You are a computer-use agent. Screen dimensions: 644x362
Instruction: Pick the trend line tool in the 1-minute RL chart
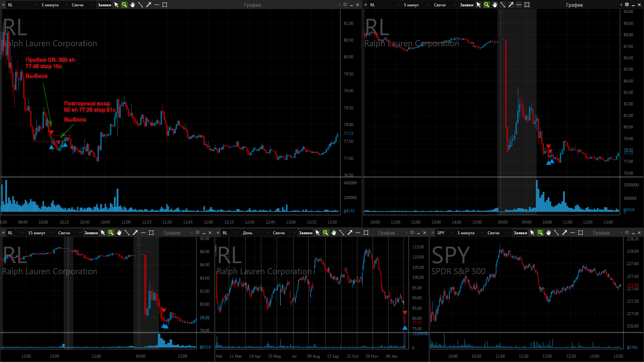pyautogui.click(x=141, y=5)
